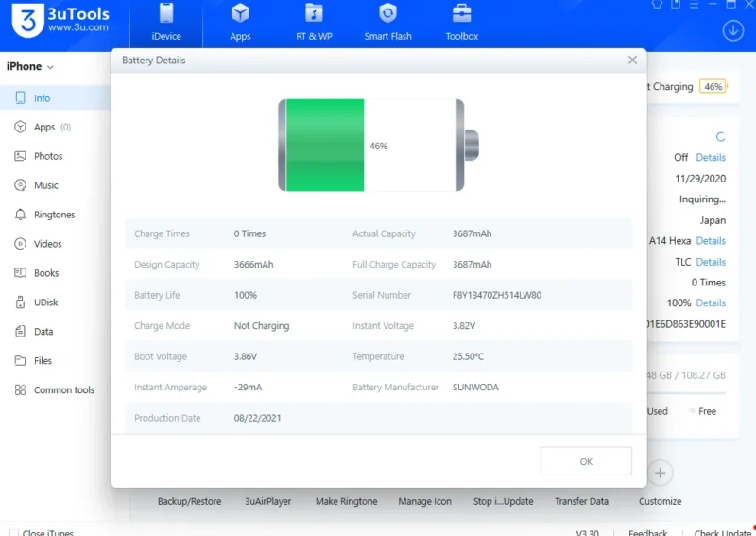This screenshot has height=536, width=756.
Task: Click the refresh icon in info panel
Action: 720,137
